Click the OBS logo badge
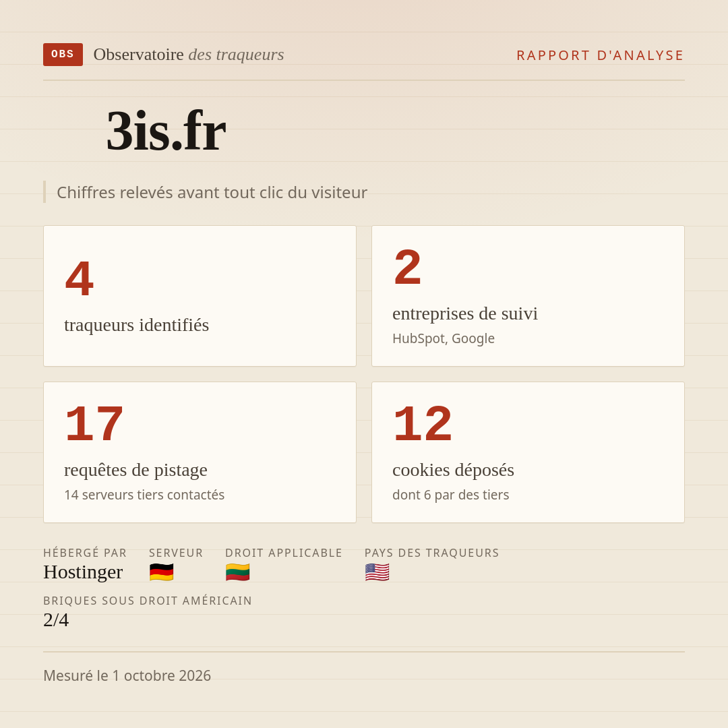Image resolution: width=728 pixels, height=728 pixels. coord(63,55)
